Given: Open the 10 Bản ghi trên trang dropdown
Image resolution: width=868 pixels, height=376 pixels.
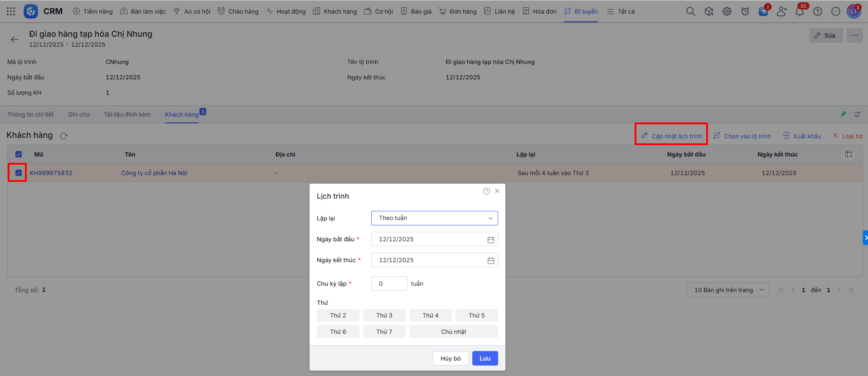Looking at the screenshot, I should tap(727, 290).
